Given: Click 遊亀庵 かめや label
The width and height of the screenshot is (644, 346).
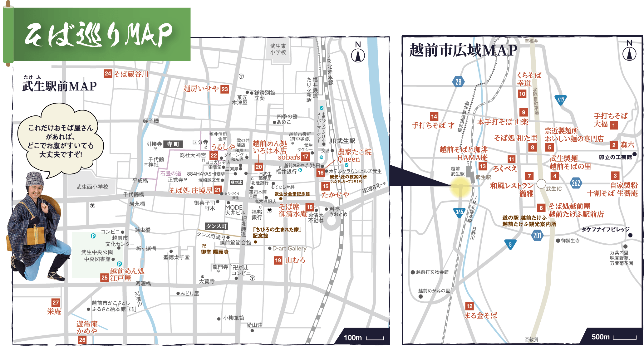Looking at the screenshot, I should 87,327.
